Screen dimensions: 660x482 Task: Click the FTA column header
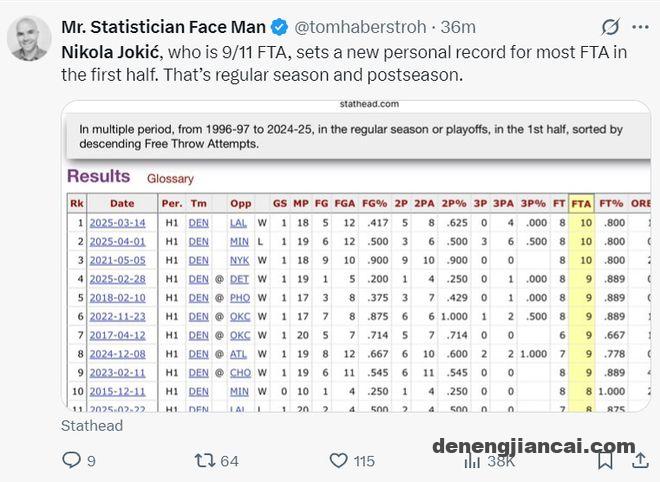(581, 204)
